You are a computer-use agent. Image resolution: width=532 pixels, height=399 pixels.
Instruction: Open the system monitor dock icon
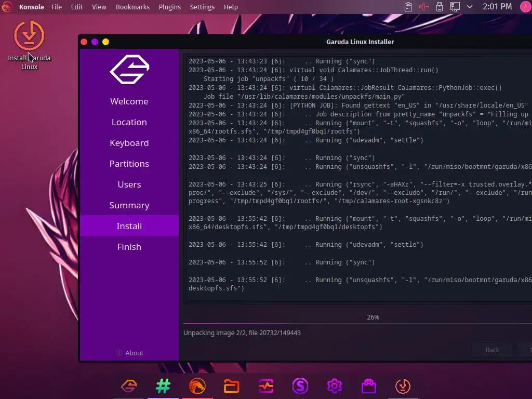click(266, 386)
